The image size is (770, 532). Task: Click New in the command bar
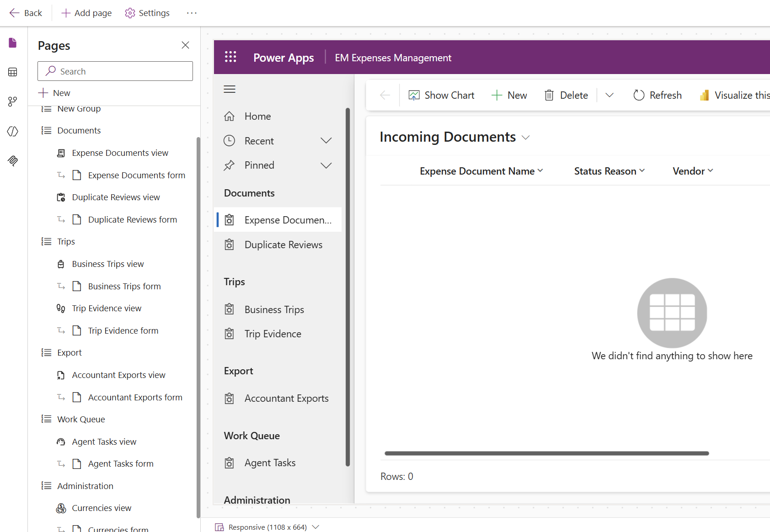(x=509, y=95)
